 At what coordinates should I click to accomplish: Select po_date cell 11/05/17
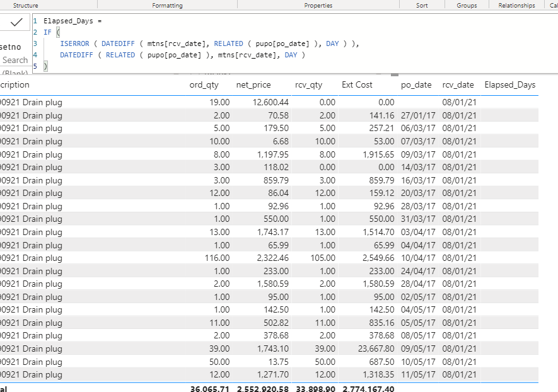(418, 374)
